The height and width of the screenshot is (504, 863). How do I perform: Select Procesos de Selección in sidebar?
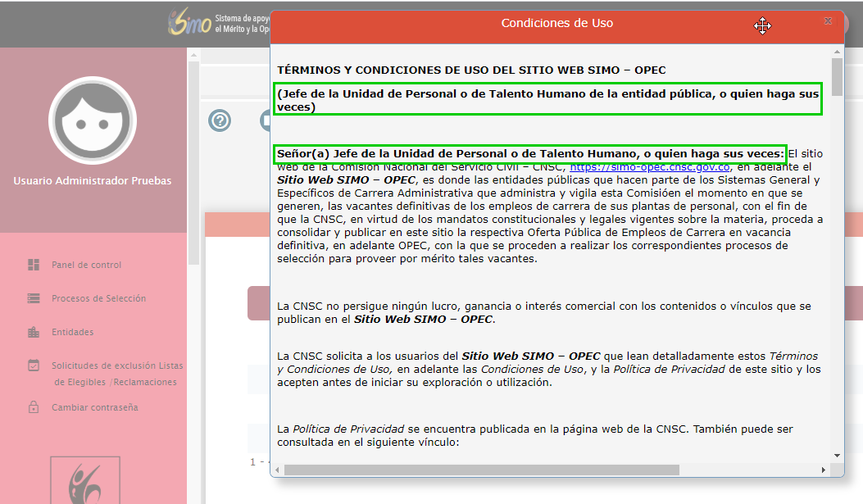[x=98, y=298]
